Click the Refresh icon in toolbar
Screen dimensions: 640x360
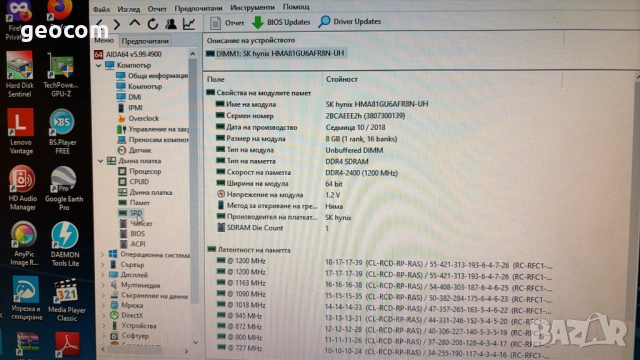(x=153, y=24)
